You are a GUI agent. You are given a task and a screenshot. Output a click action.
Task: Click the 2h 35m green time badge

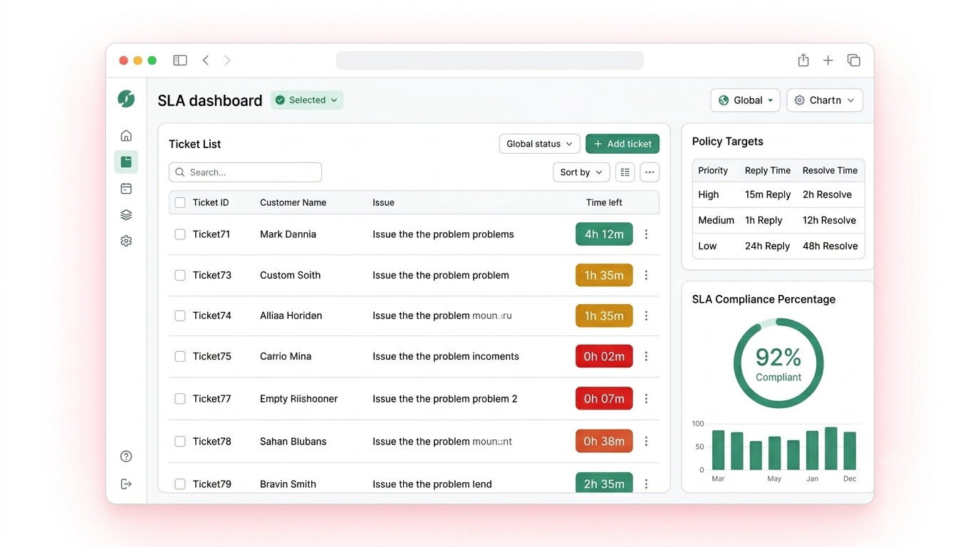point(604,482)
